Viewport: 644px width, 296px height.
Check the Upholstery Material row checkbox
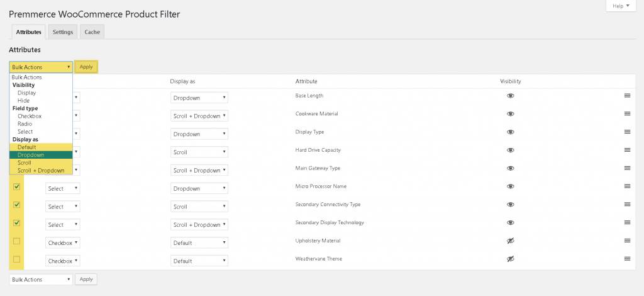(16, 241)
